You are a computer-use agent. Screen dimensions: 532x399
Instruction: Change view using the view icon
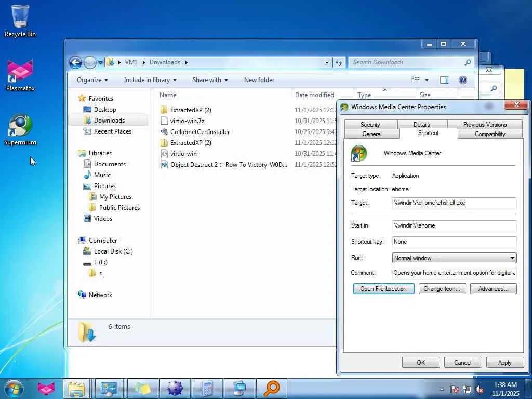tap(415, 80)
